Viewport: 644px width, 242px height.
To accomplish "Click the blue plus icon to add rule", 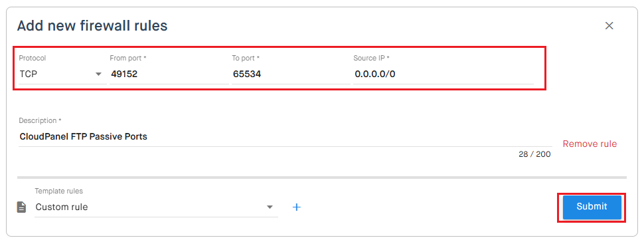I will pos(297,207).
